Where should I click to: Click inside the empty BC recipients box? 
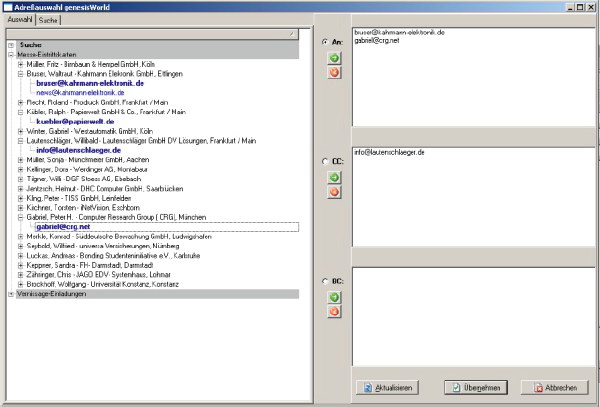[474, 317]
